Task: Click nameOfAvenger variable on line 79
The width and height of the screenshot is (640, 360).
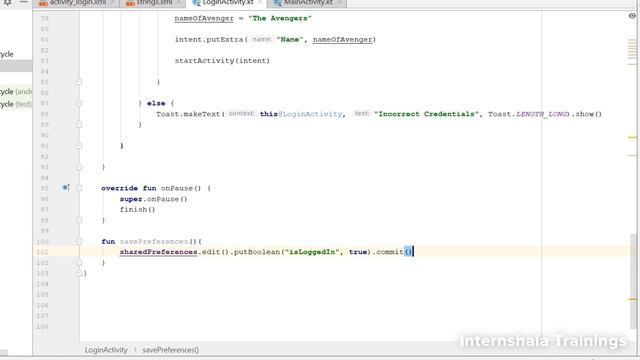Action: (x=204, y=18)
